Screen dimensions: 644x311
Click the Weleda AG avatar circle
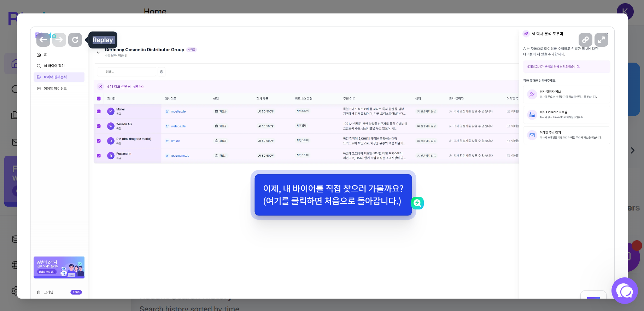pyautogui.click(x=111, y=126)
